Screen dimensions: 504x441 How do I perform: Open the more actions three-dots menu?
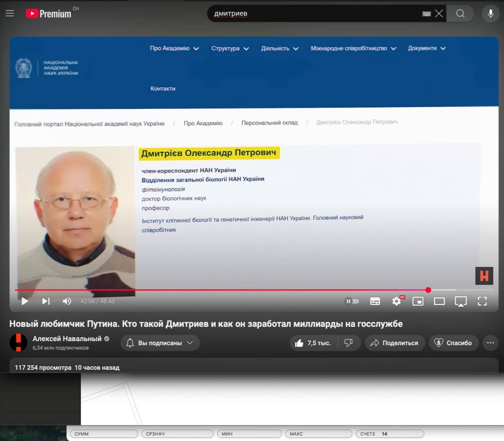pyautogui.click(x=490, y=343)
